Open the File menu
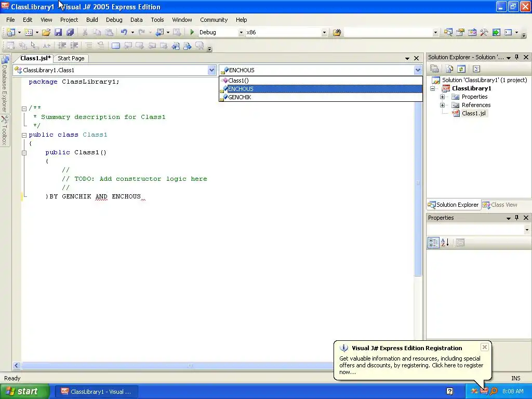The image size is (532, 399). point(10,20)
